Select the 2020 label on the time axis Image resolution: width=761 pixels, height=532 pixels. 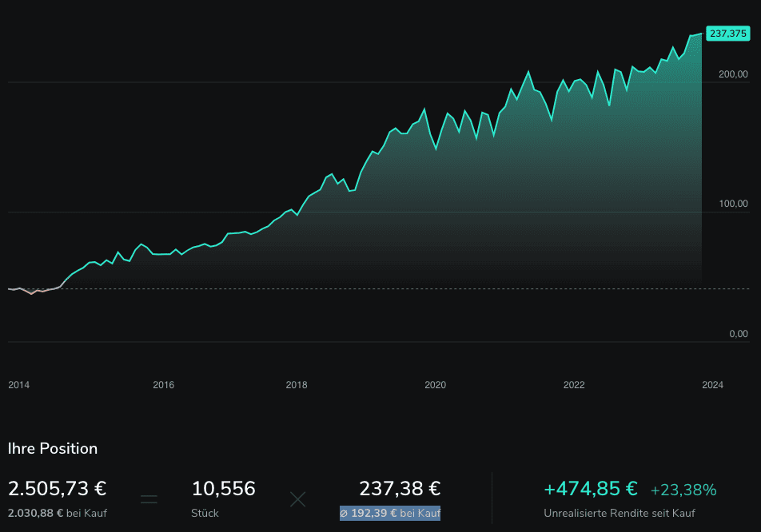[x=436, y=384]
